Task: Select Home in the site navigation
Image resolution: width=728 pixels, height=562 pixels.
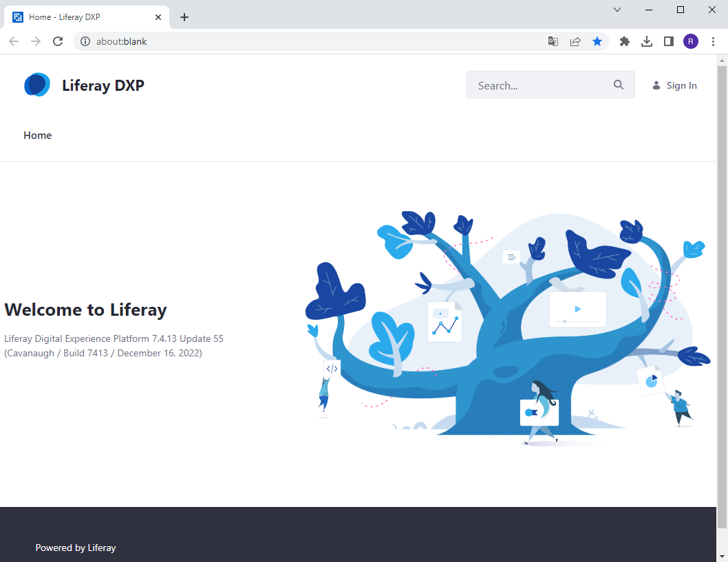Action: (37, 135)
